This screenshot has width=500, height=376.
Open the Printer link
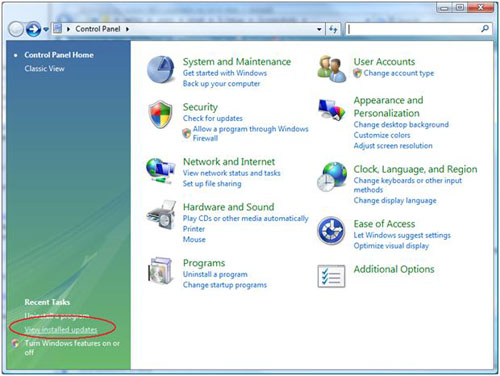(x=194, y=229)
